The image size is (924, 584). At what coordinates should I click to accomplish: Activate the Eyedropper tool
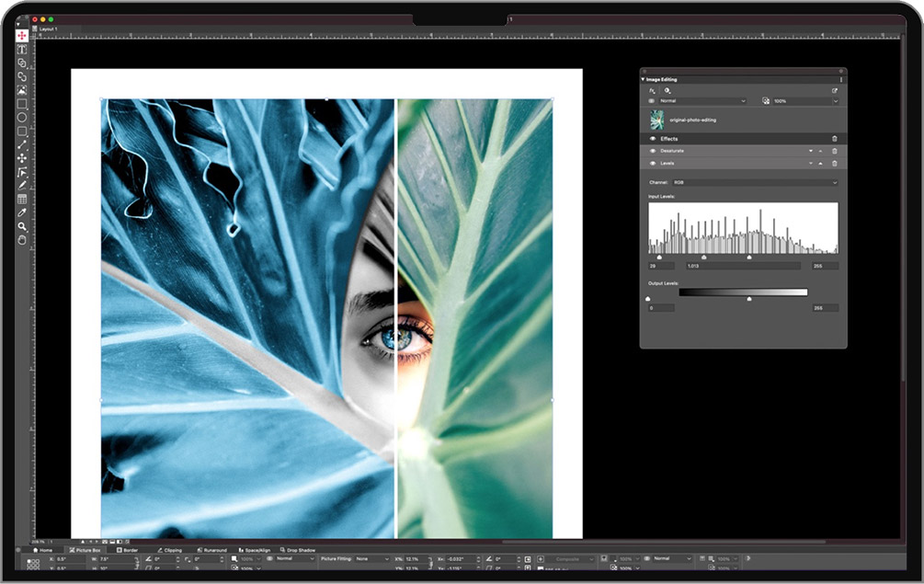(x=22, y=212)
